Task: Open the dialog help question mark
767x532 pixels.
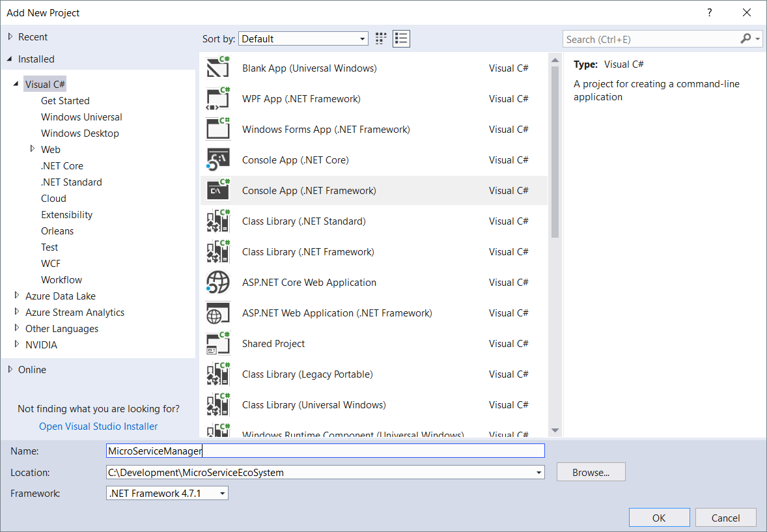Action: [709, 13]
